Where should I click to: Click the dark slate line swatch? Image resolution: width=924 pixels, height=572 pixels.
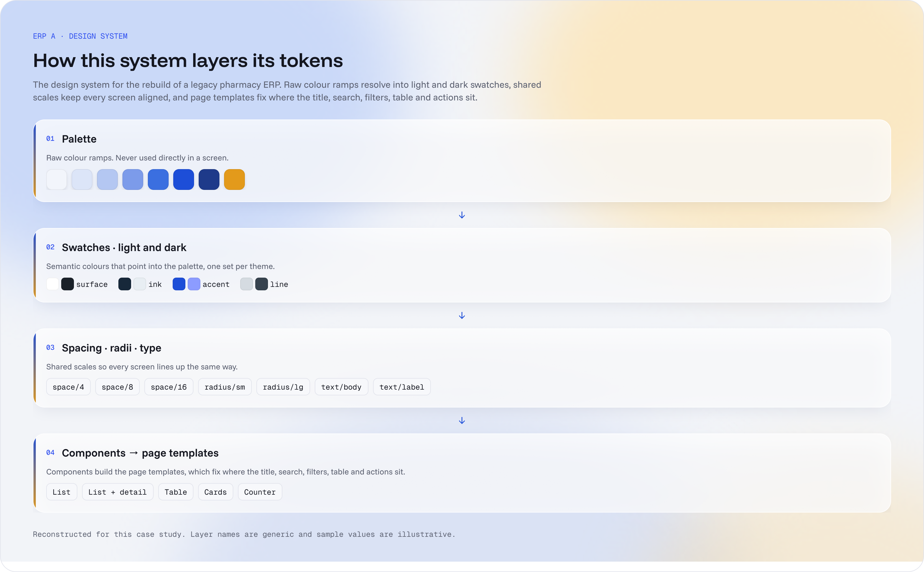262,284
